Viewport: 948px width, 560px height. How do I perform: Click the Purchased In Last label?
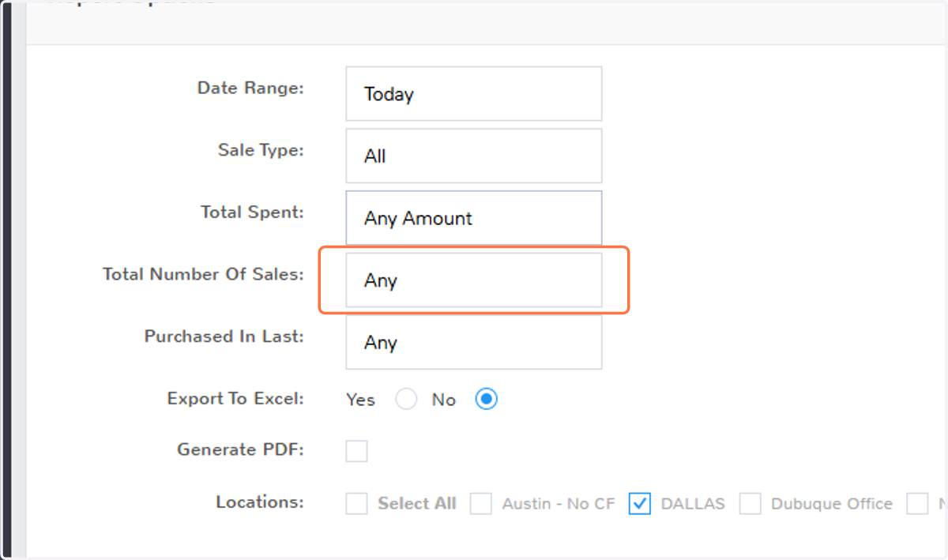coord(224,336)
